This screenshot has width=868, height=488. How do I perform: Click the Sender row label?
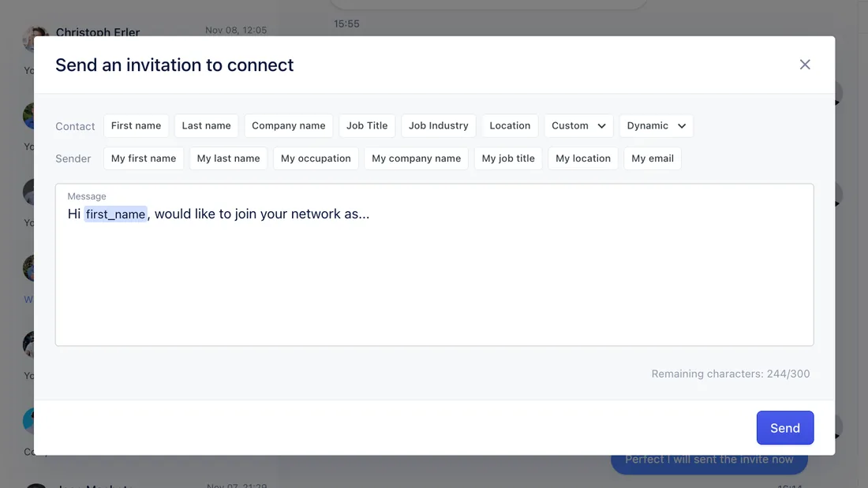pos(73,158)
